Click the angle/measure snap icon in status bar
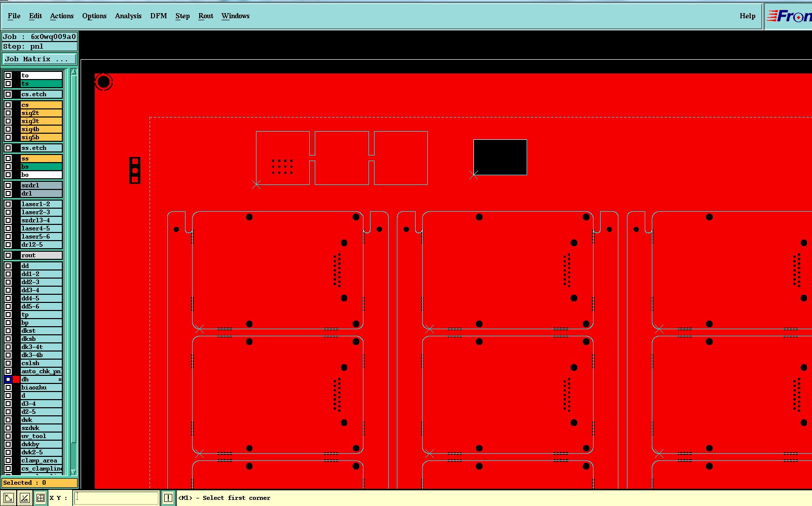 click(x=25, y=498)
